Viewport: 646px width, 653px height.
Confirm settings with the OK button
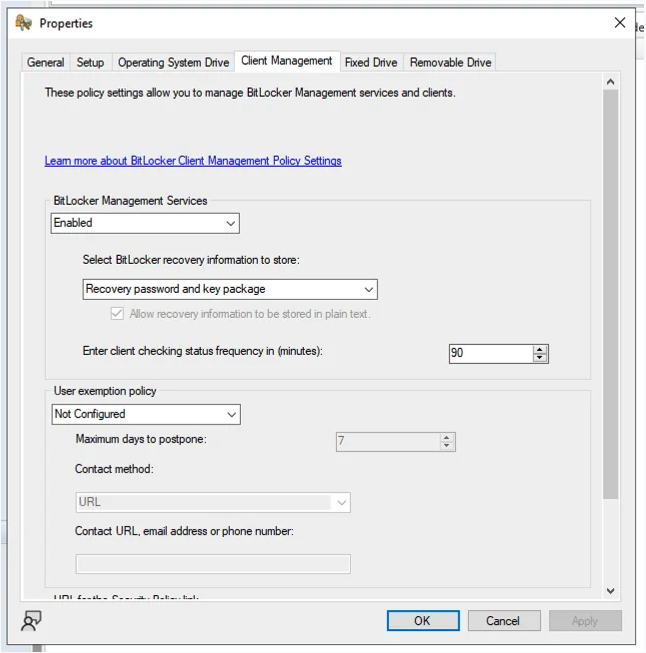[x=423, y=621]
